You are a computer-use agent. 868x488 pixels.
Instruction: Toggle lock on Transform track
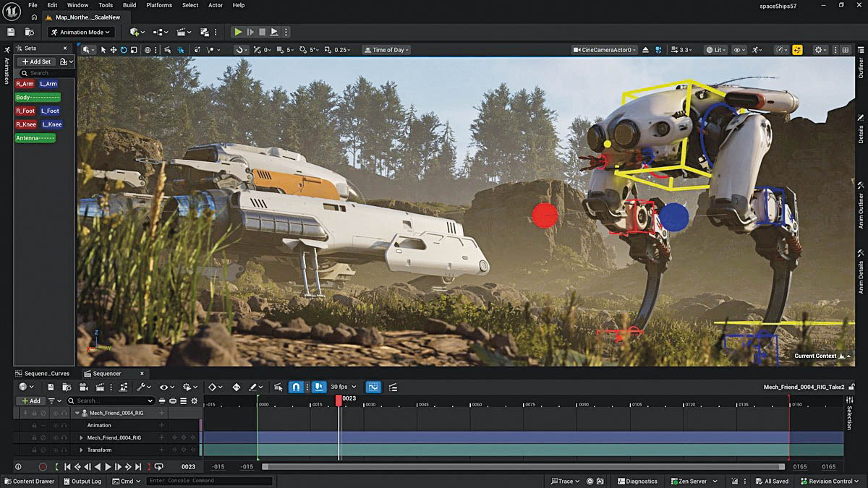(x=34, y=450)
